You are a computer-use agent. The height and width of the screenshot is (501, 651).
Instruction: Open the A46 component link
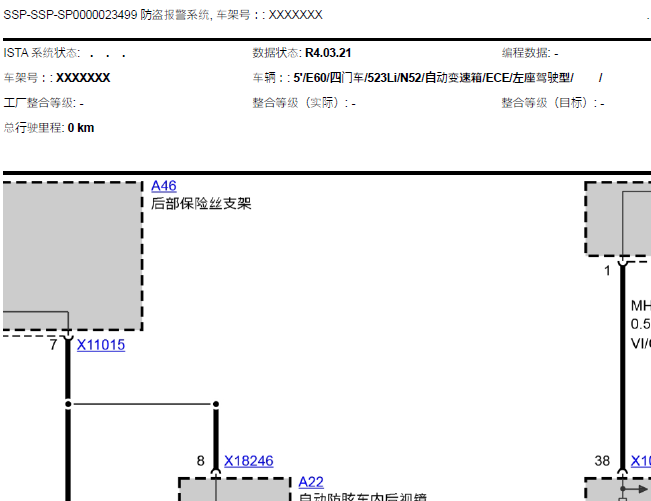tap(164, 186)
